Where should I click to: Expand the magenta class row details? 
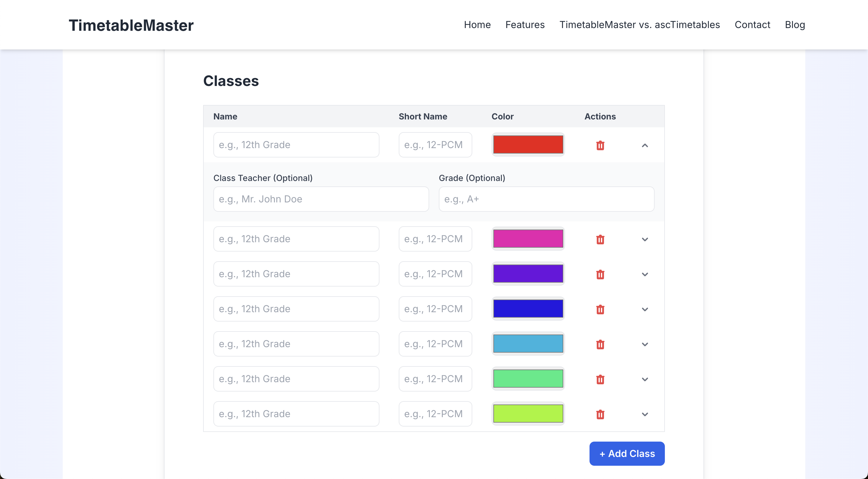pos(645,239)
